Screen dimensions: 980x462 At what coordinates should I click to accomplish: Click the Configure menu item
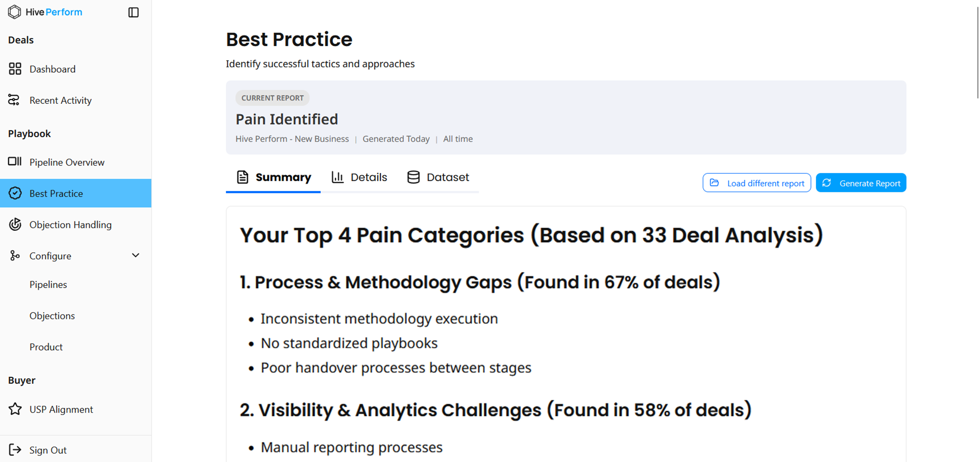coord(50,256)
